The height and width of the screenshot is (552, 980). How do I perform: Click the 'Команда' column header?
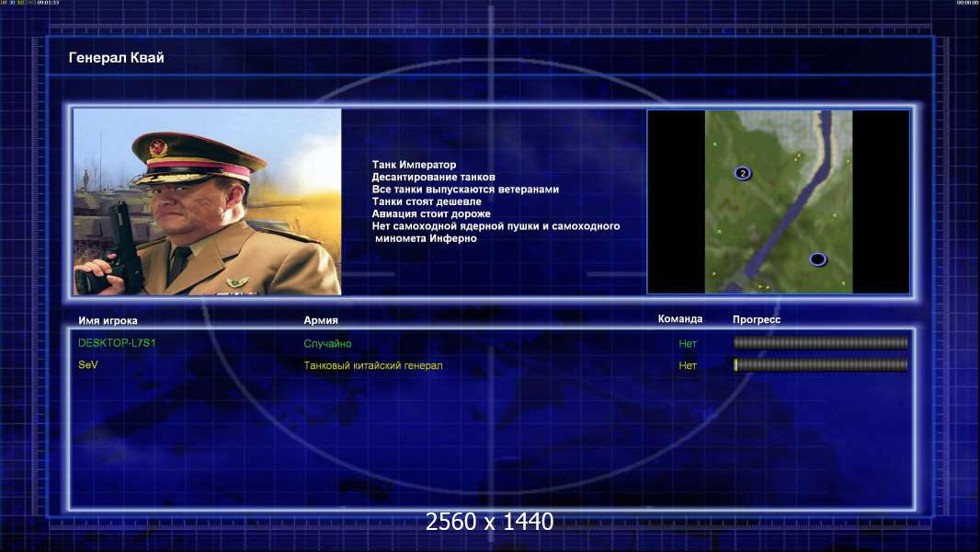click(680, 319)
